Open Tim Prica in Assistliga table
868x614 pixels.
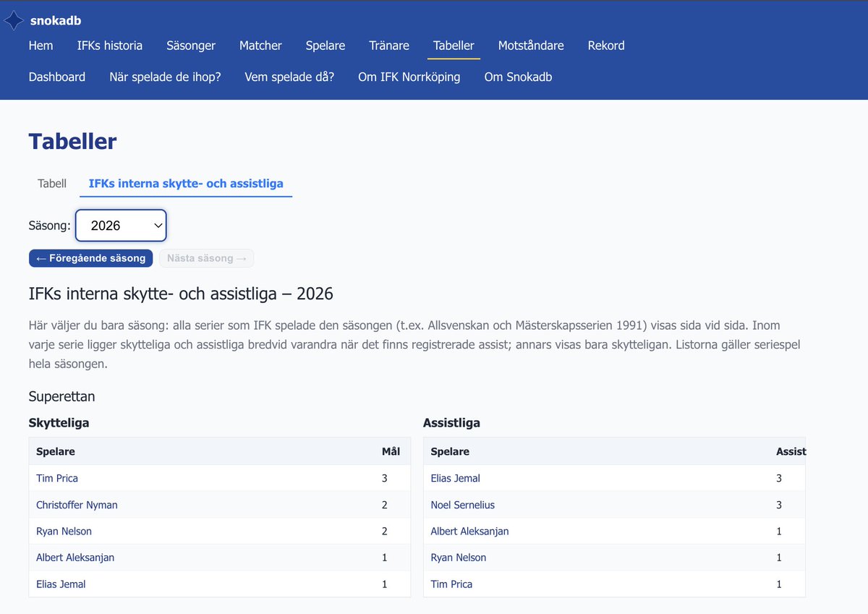[451, 584]
